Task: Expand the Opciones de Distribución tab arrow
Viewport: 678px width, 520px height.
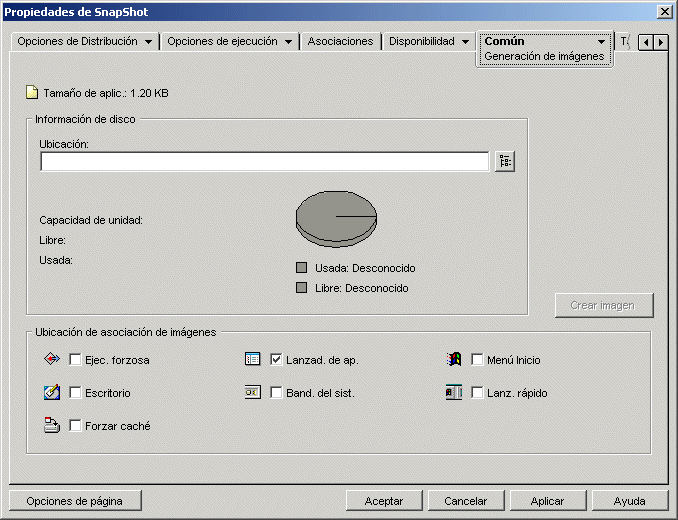Action: [x=148, y=42]
